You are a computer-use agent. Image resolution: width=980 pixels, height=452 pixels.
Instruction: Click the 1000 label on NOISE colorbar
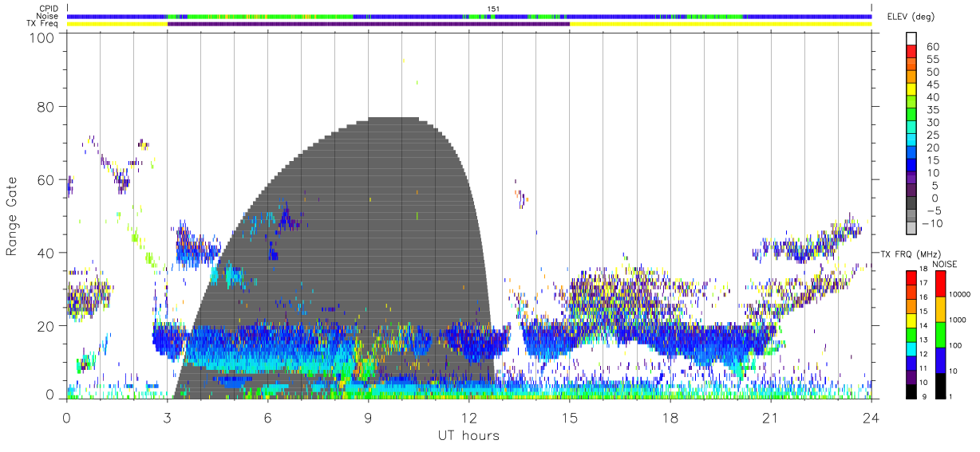(x=958, y=320)
